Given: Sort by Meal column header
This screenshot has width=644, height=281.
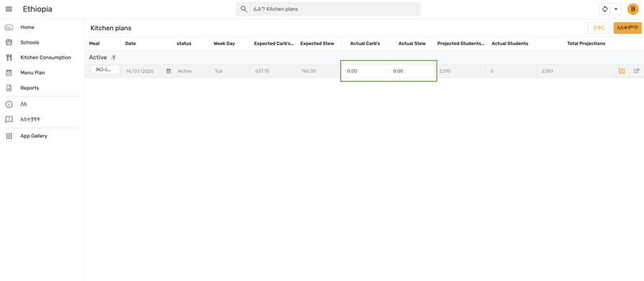Looking at the screenshot, I should [x=94, y=44].
